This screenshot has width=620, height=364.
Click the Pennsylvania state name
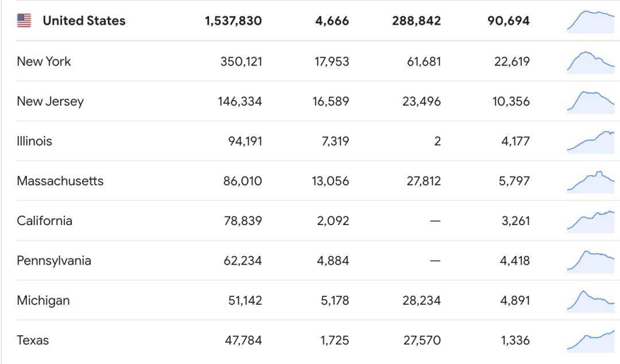point(54,261)
